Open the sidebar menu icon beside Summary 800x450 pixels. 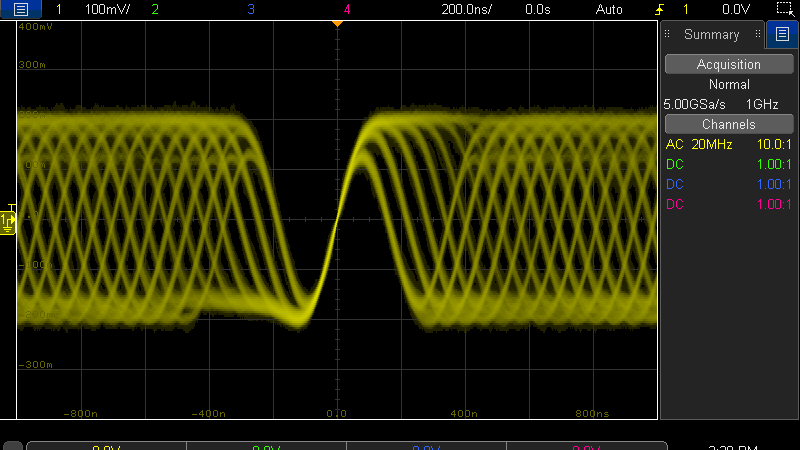tap(782, 34)
